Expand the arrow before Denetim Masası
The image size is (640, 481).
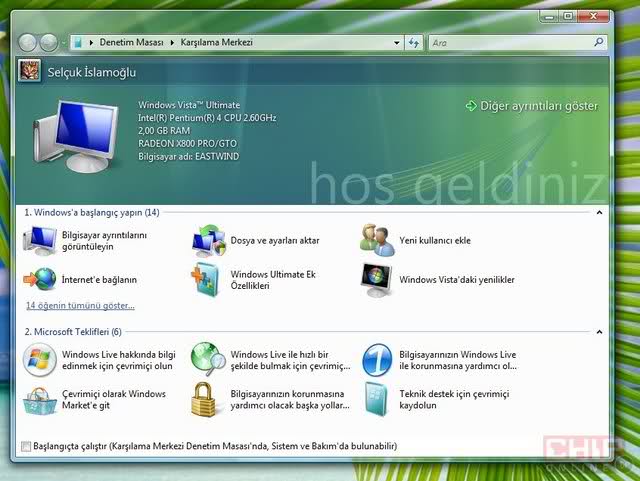click(x=91, y=42)
